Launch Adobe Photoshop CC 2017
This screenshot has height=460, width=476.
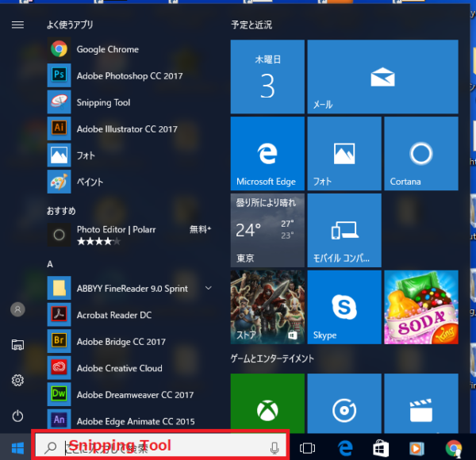[x=129, y=75]
